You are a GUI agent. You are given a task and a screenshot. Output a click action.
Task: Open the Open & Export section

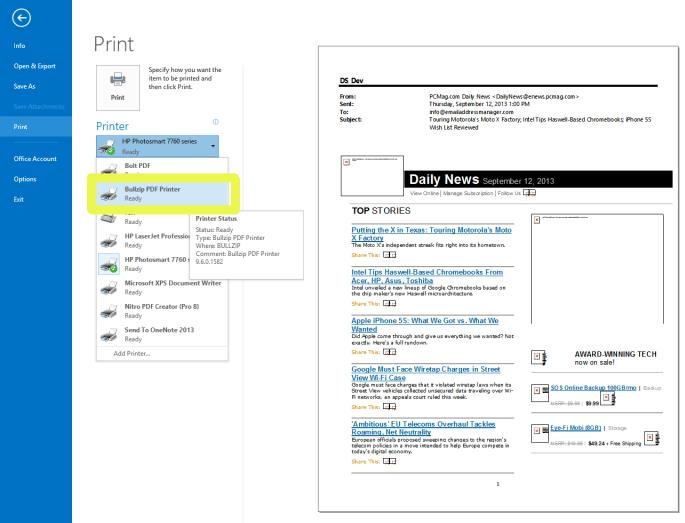(35, 66)
